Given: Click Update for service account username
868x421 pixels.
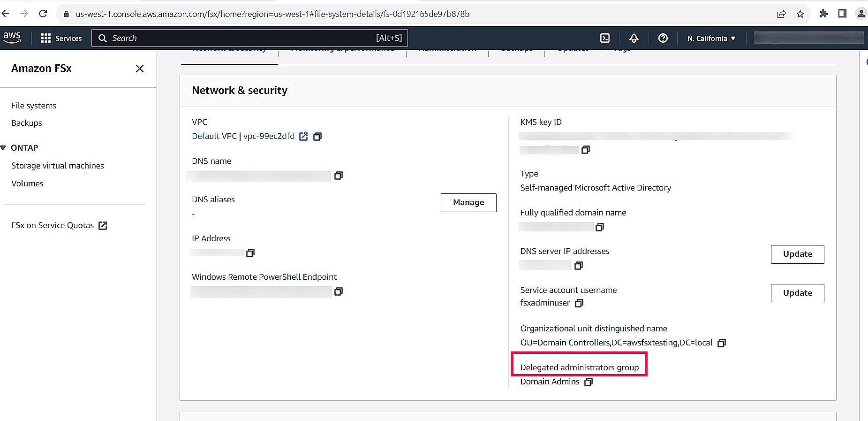Looking at the screenshot, I should pyautogui.click(x=797, y=293).
